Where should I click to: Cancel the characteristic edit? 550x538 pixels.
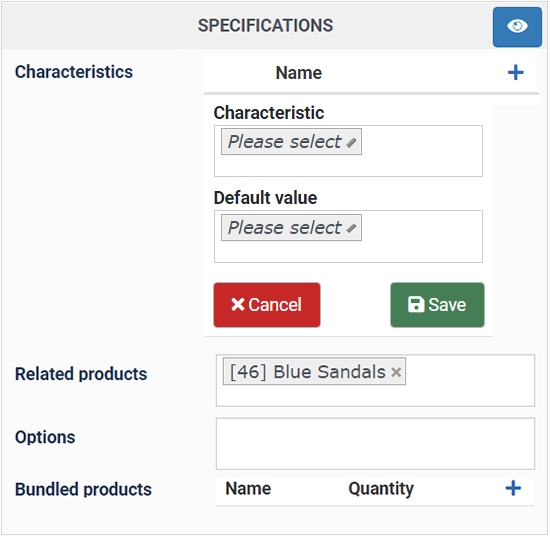point(267,305)
